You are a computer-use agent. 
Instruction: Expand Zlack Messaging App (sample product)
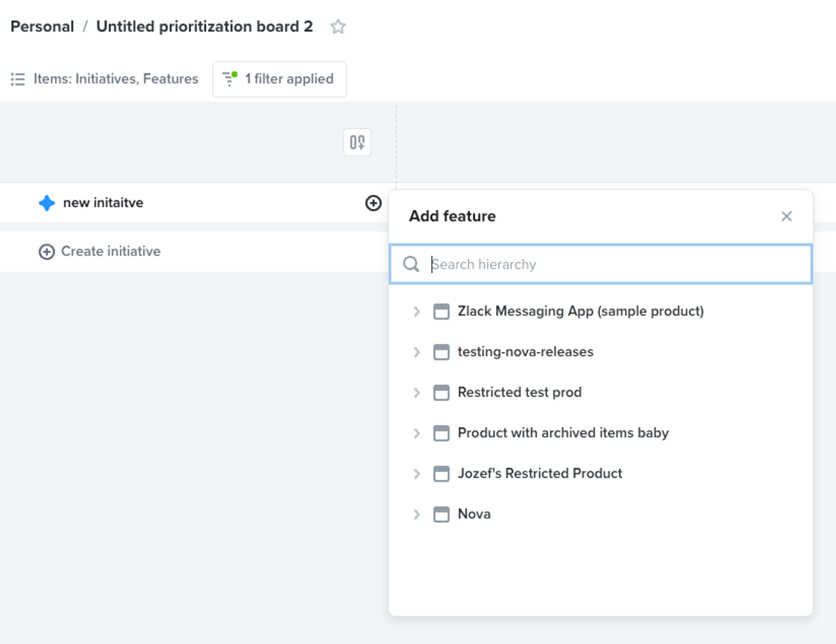pyautogui.click(x=417, y=311)
